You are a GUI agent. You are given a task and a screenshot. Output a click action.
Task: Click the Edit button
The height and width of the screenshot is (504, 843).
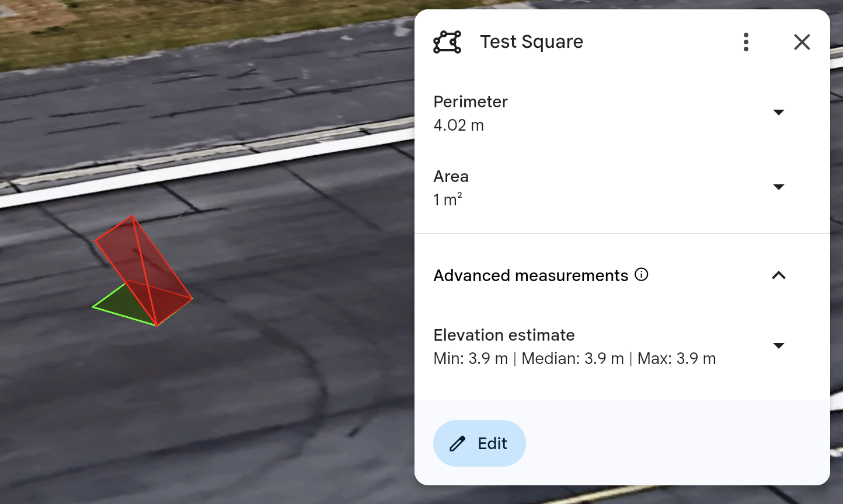479,443
